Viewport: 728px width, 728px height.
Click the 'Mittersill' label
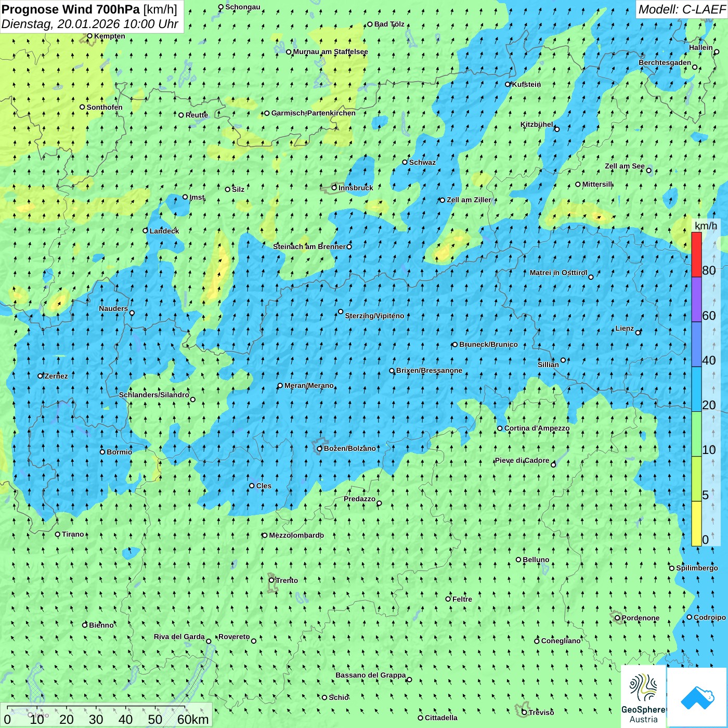click(x=597, y=184)
